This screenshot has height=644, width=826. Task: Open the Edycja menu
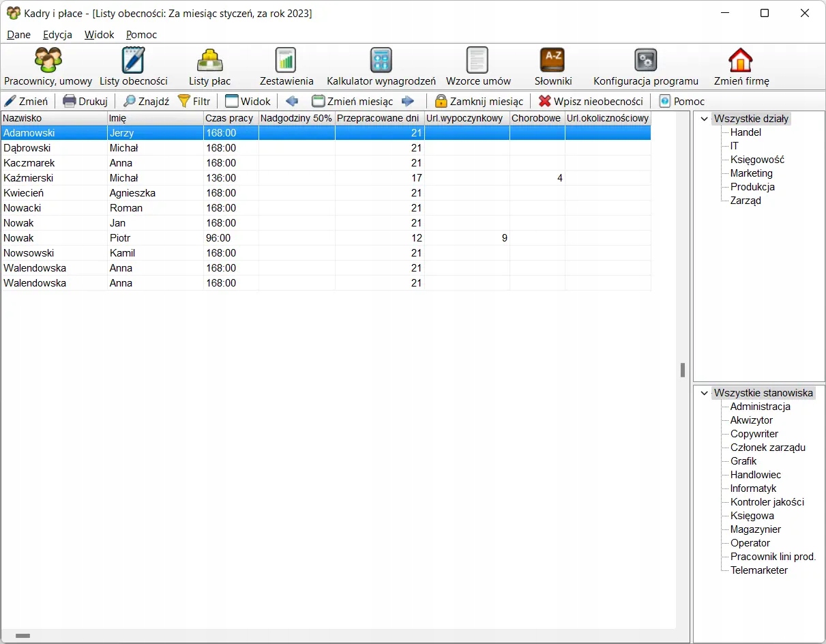57,35
